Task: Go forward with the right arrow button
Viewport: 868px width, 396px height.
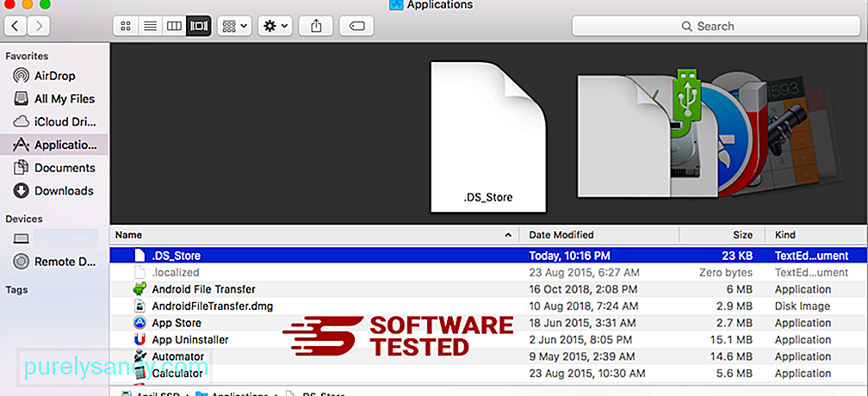Action: (38, 26)
